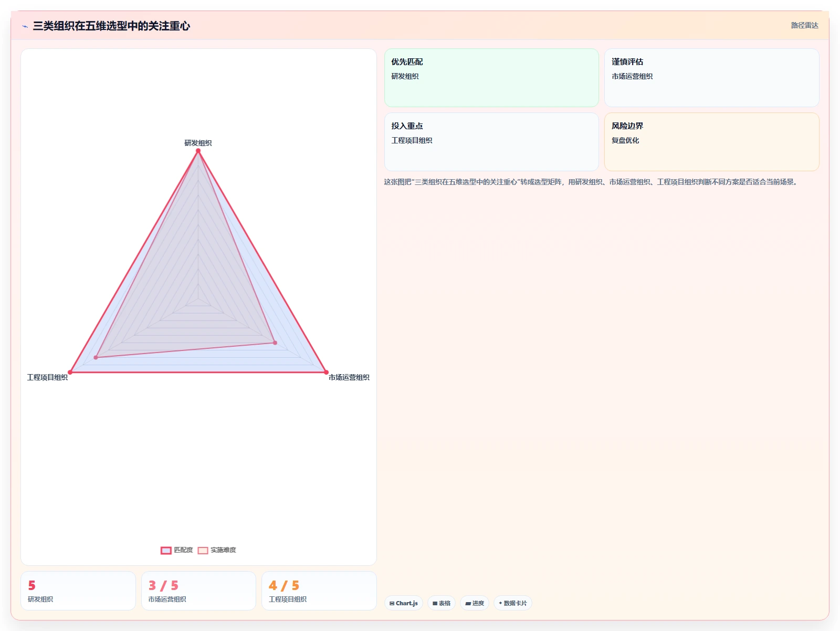The height and width of the screenshot is (631, 840).
Task: Click 市场运营组织 text in 谨慎评估 card
Action: [x=632, y=76]
